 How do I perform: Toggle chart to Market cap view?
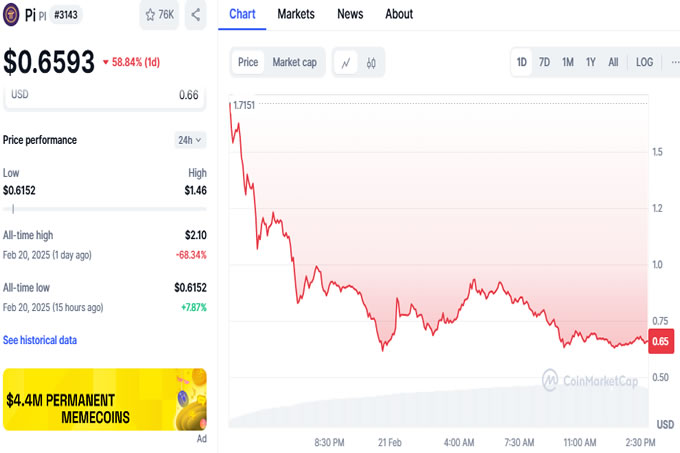tap(294, 62)
